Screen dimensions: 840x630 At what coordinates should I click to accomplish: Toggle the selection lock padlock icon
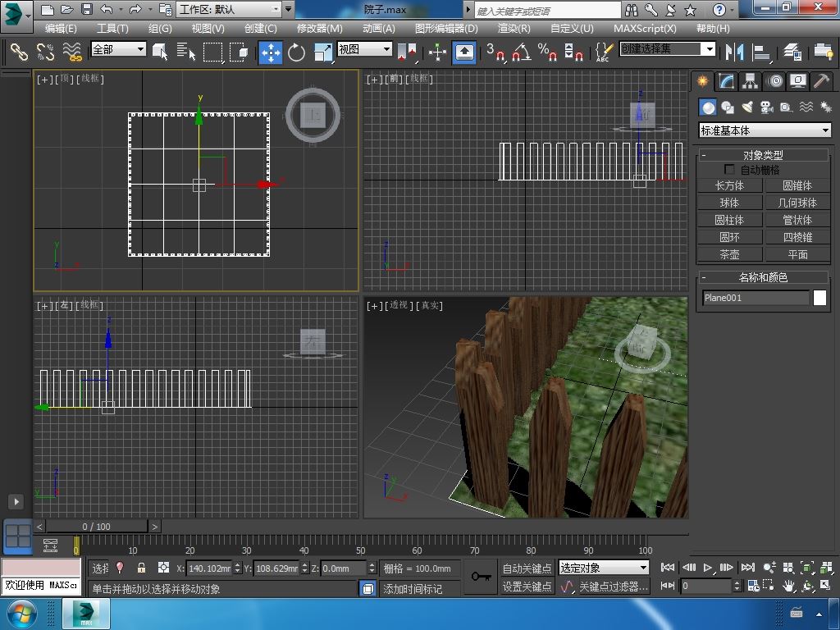point(141,568)
